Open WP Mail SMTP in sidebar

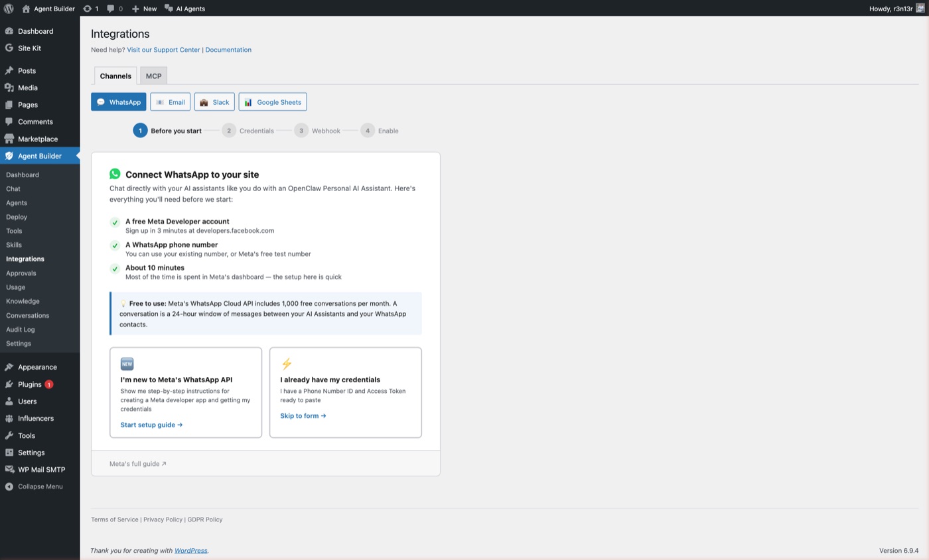[41, 470]
